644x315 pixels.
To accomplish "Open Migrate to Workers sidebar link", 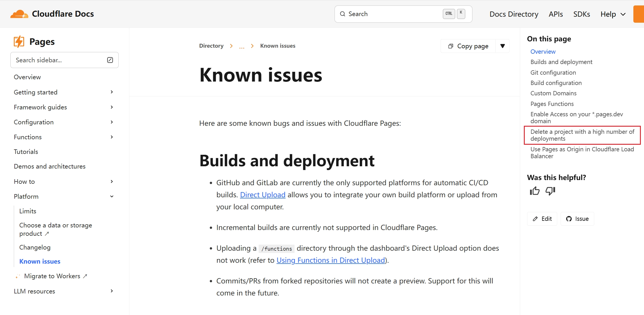I will [52, 276].
